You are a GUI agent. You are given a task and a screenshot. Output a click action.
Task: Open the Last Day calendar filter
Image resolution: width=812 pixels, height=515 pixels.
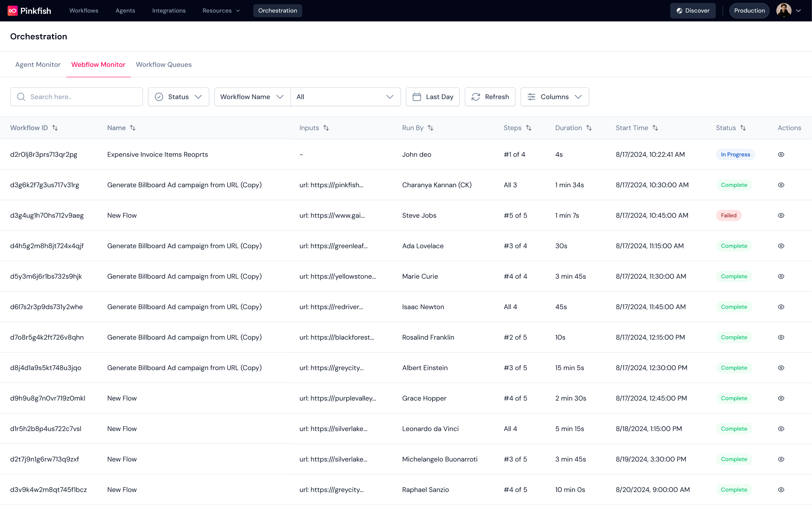(x=433, y=97)
